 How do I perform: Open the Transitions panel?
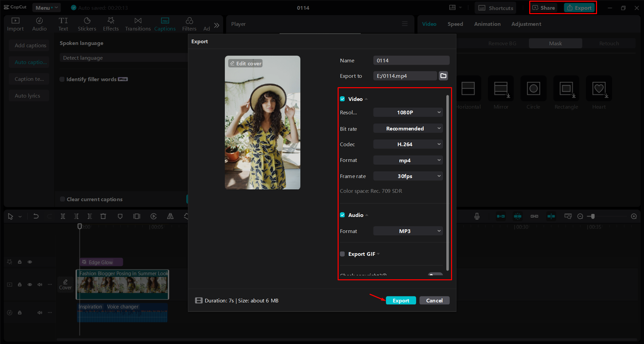138,24
